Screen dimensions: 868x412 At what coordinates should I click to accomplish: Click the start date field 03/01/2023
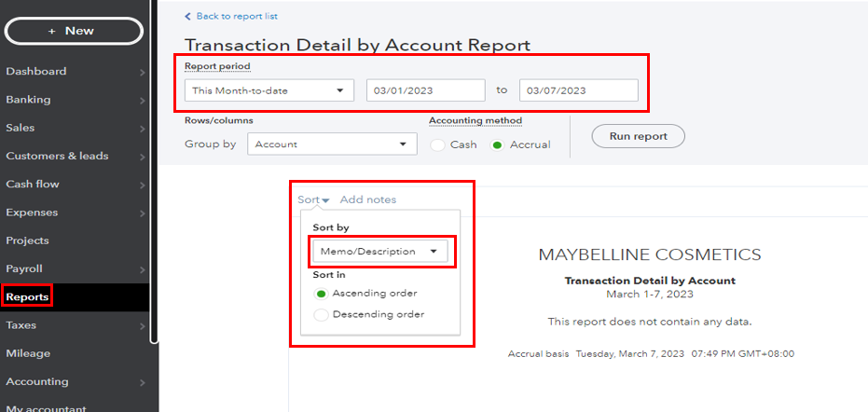click(426, 90)
